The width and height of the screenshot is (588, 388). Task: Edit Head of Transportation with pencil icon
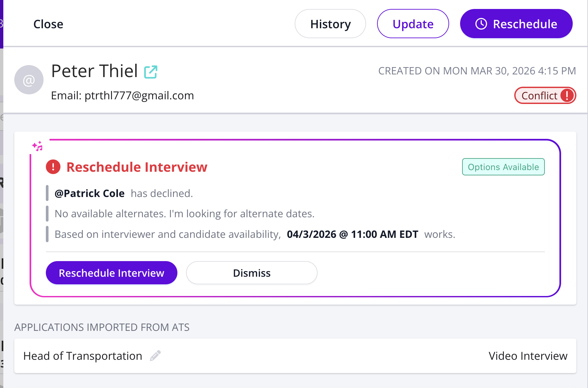point(155,356)
